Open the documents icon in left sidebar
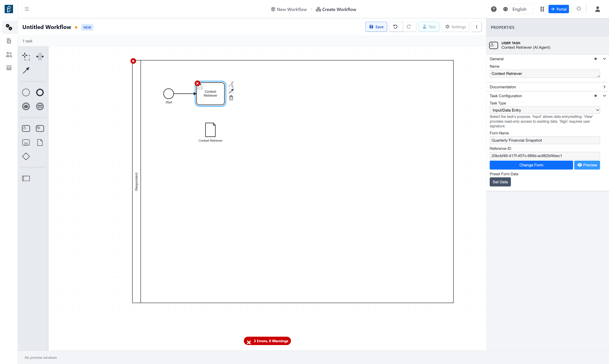Screen dimensions: 609x364 tap(9, 41)
